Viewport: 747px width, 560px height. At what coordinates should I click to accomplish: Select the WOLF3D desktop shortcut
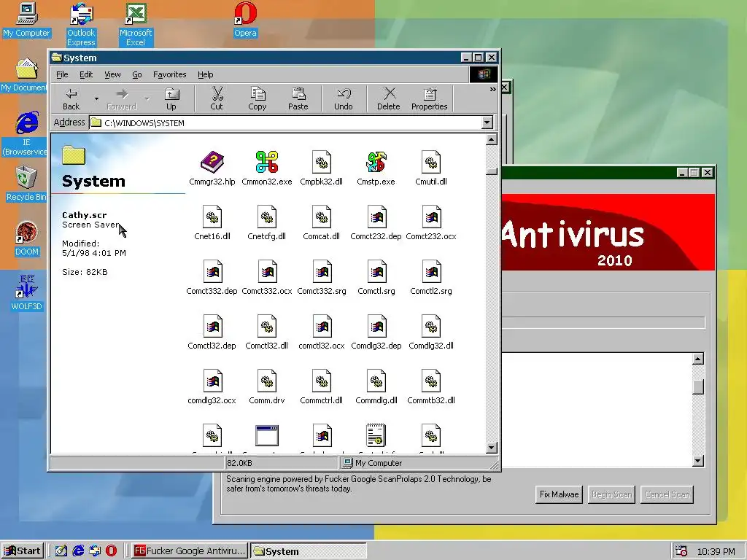[27, 293]
